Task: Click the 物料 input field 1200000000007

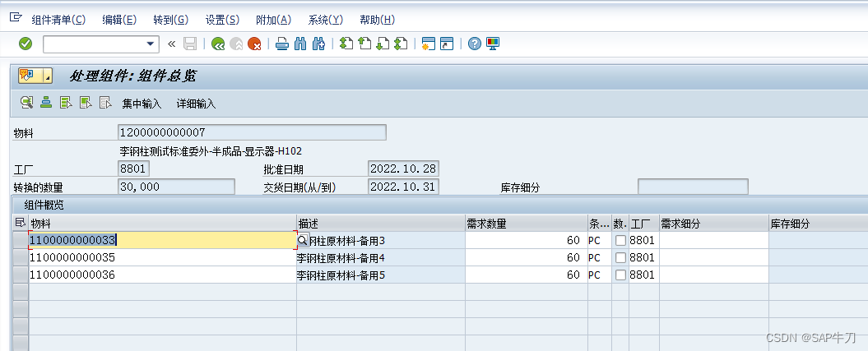Action: pyautogui.click(x=252, y=132)
